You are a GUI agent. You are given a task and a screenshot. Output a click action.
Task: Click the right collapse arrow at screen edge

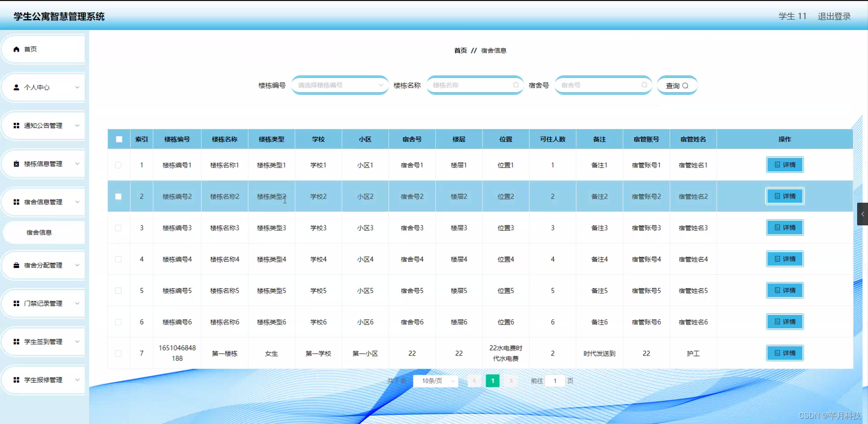tap(862, 214)
